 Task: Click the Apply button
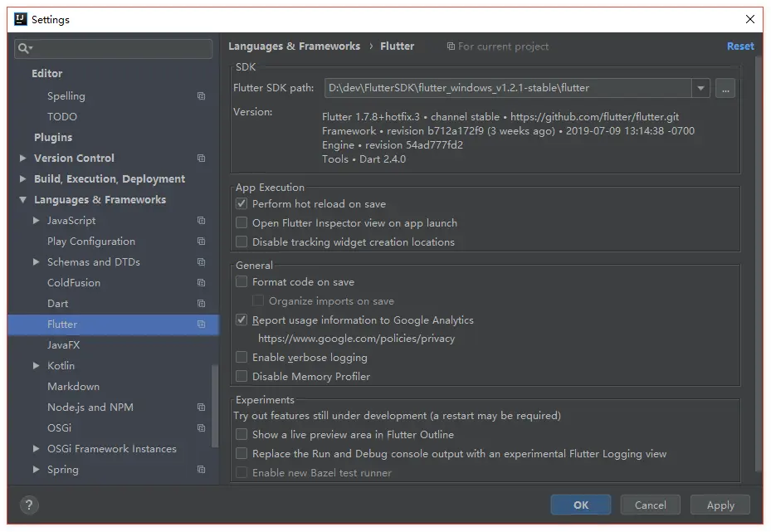pos(720,505)
